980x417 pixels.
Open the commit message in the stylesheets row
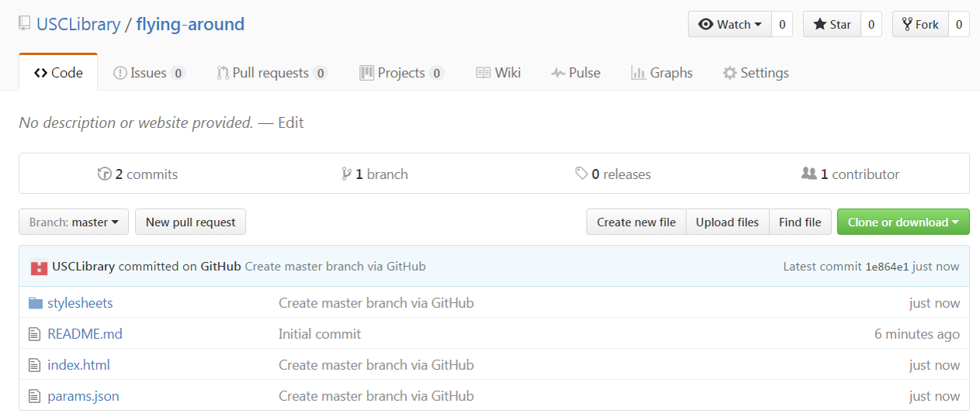click(x=376, y=303)
